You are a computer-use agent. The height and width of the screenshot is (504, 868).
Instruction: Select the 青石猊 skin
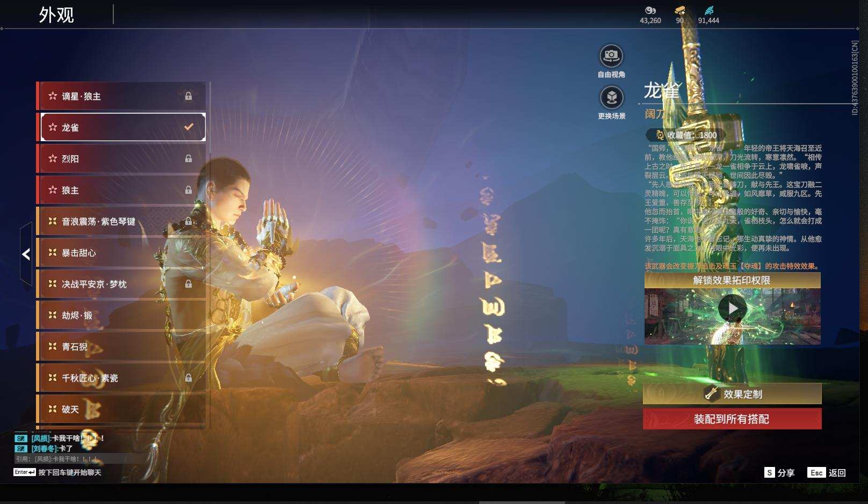click(x=121, y=347)
